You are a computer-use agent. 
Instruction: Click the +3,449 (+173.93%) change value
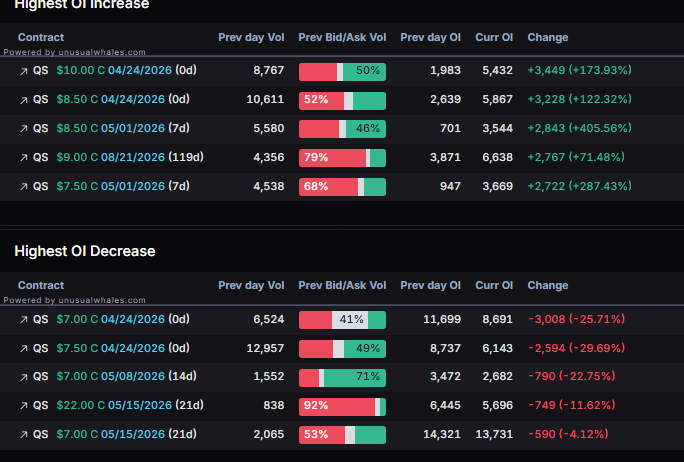tap(579, 70)
